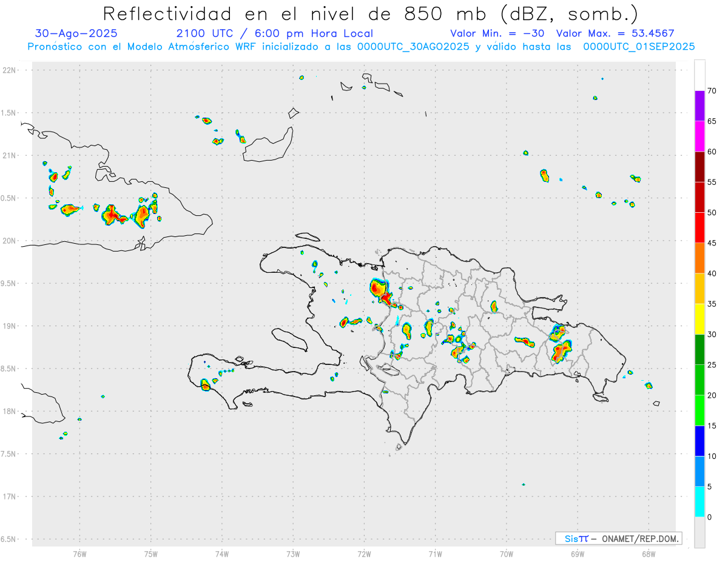The image size is (728, 562).
Task: Click the colorbar tick label '0'
Action: click(x=710, y=517)
